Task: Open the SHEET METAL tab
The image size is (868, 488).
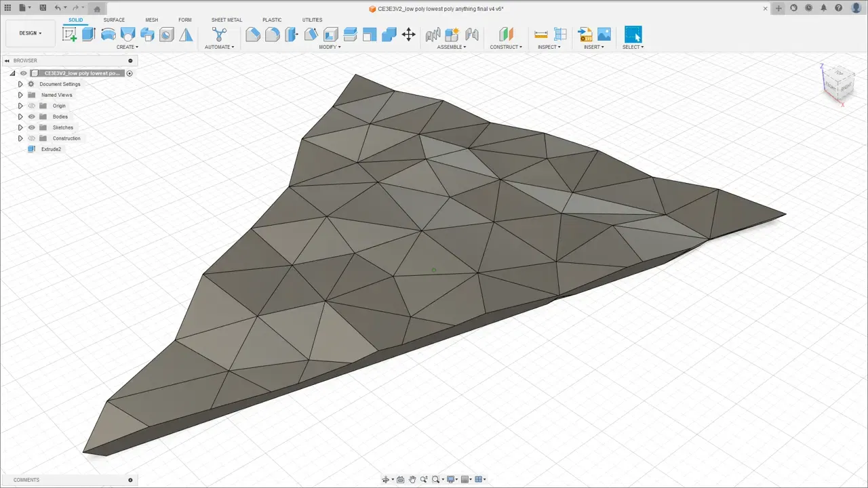Action: 226,20
